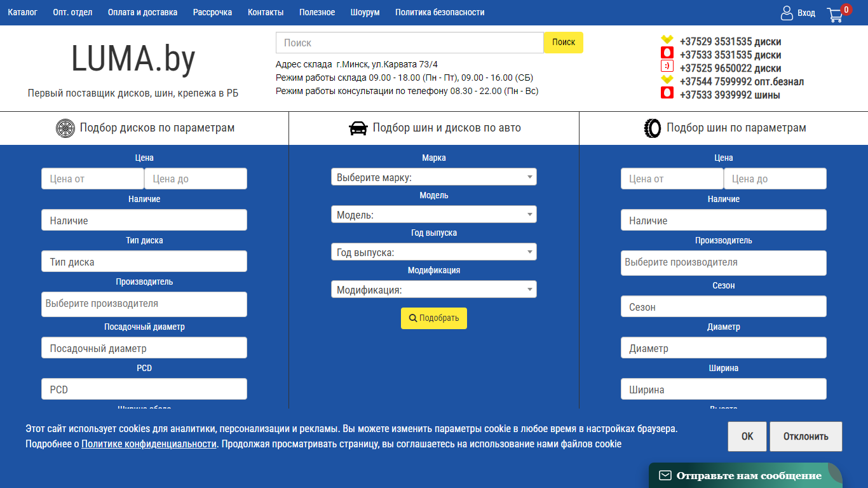Screen dimensions: 868x488
Task: Click the wheel icon beside Подбор дисков по параметрам
Action: pyautogui.click(x=65, y=128)
